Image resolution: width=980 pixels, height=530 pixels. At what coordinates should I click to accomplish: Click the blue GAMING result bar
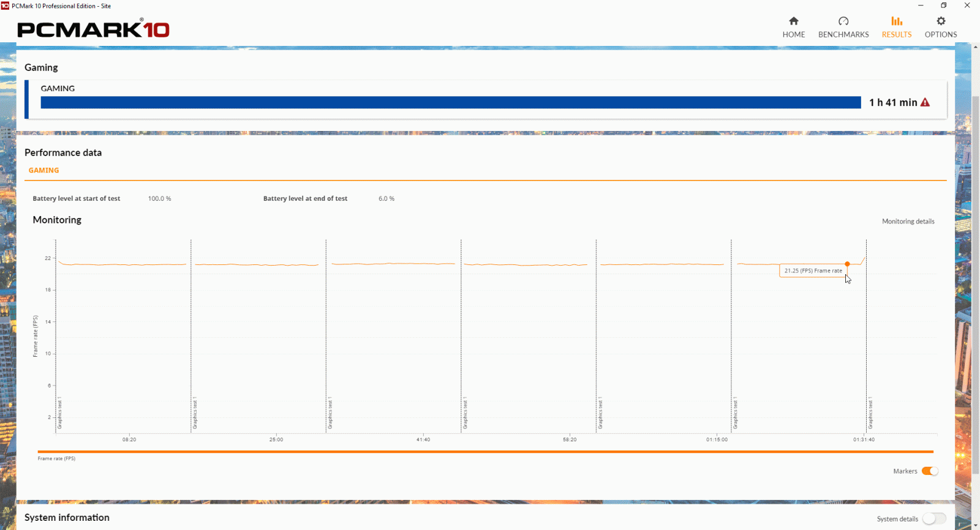click(x=451, y=102)
